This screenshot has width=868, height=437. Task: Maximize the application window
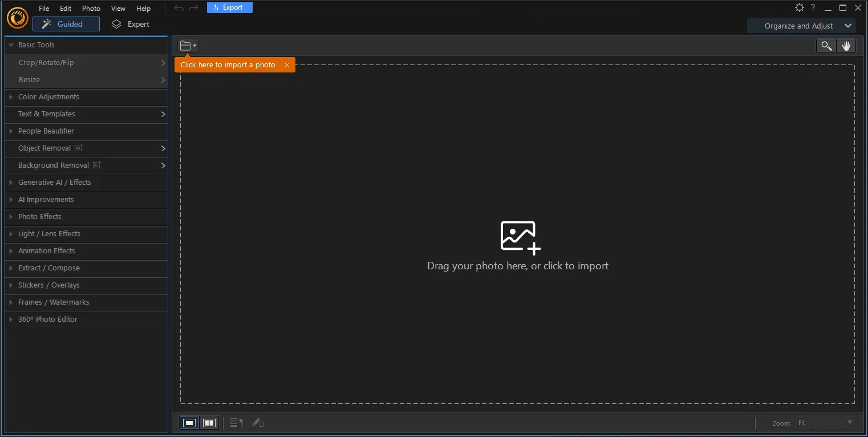pos(843,8)
